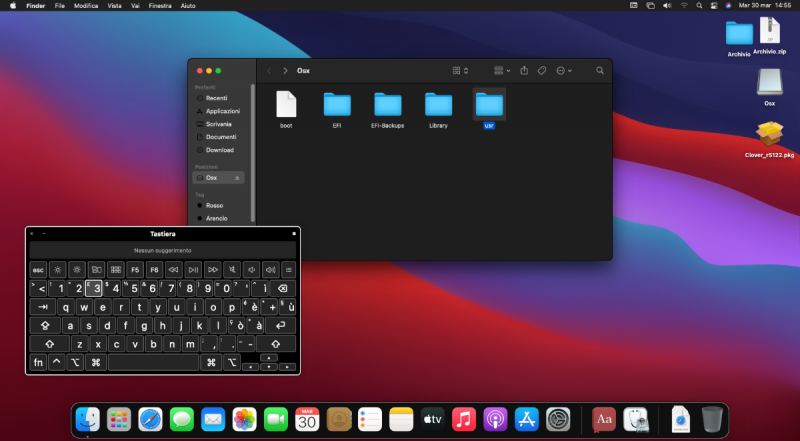Click the tag icon in Finder toolbar
The image size is (800, 441).
point(542,70)
